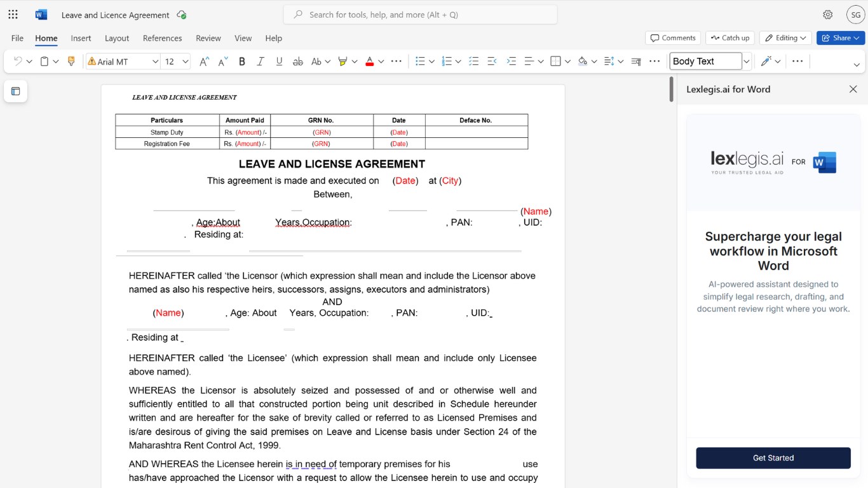868x488 pixels.
Task: Open the Help tab
Action: pos(274,38)
